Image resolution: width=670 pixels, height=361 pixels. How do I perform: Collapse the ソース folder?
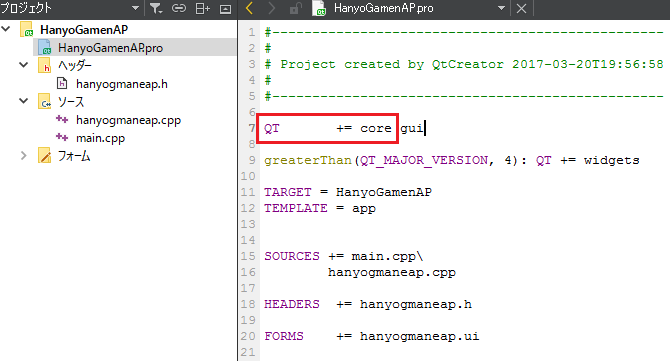point(24,101)
